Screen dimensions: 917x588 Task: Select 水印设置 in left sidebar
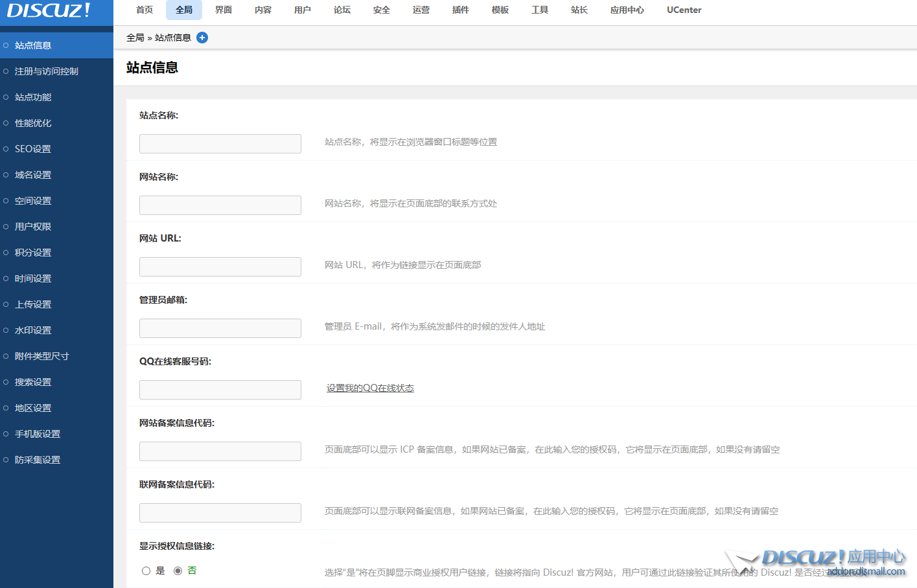[x=33, y=330]
